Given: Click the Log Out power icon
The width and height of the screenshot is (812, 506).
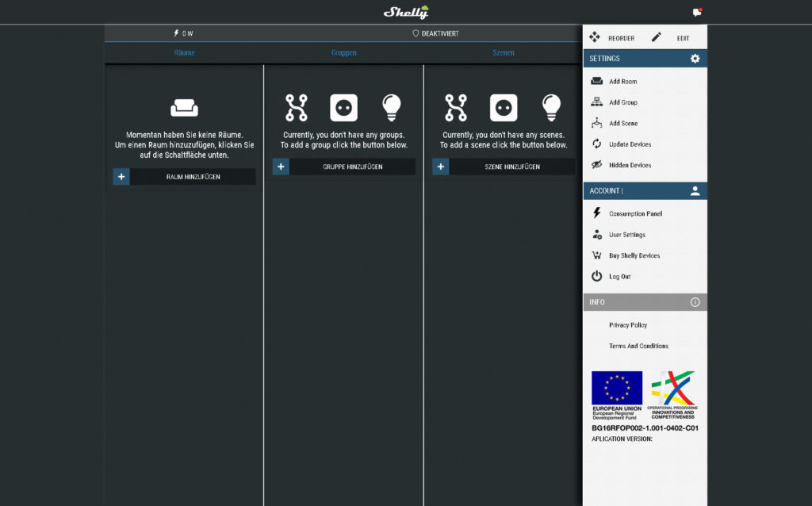Looking at the screenshot, I should click(597, 277).
